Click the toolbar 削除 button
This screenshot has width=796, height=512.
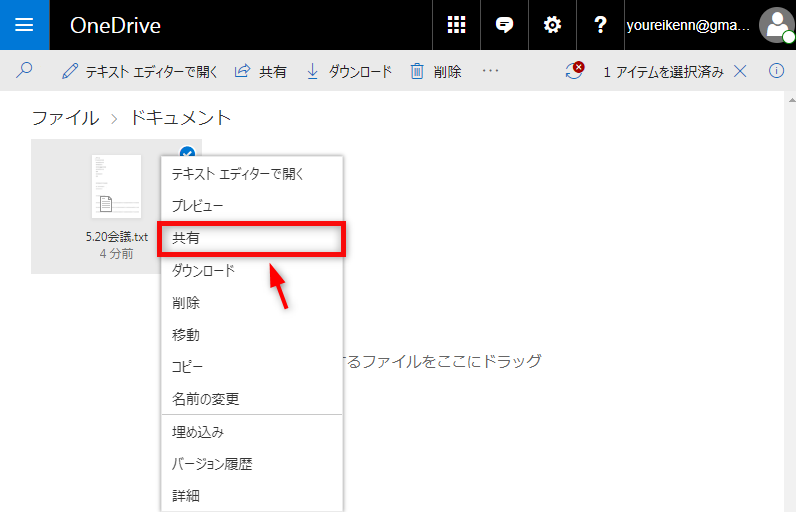click(436, 72)
